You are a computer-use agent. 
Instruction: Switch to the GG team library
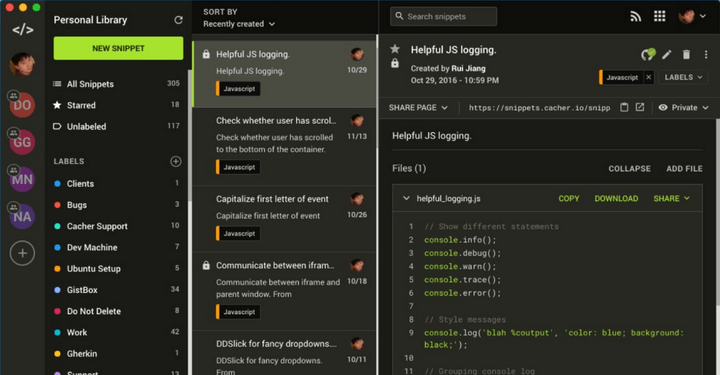[22, 142]
